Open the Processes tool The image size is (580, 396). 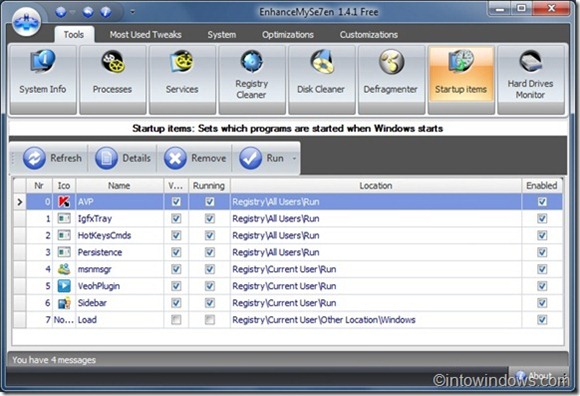pos(112,79)
